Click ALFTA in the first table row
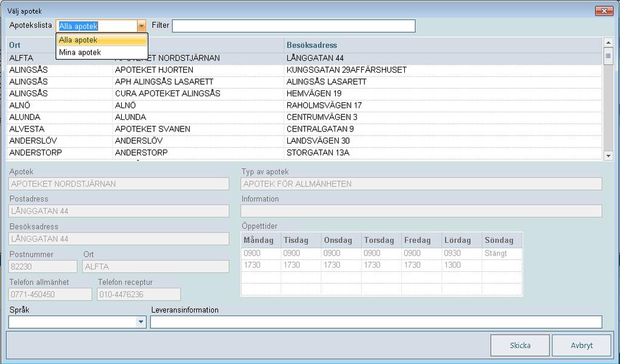 pos(21,58)
